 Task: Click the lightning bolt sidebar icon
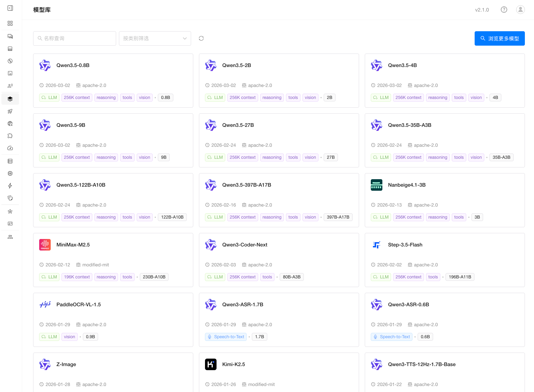10,186
